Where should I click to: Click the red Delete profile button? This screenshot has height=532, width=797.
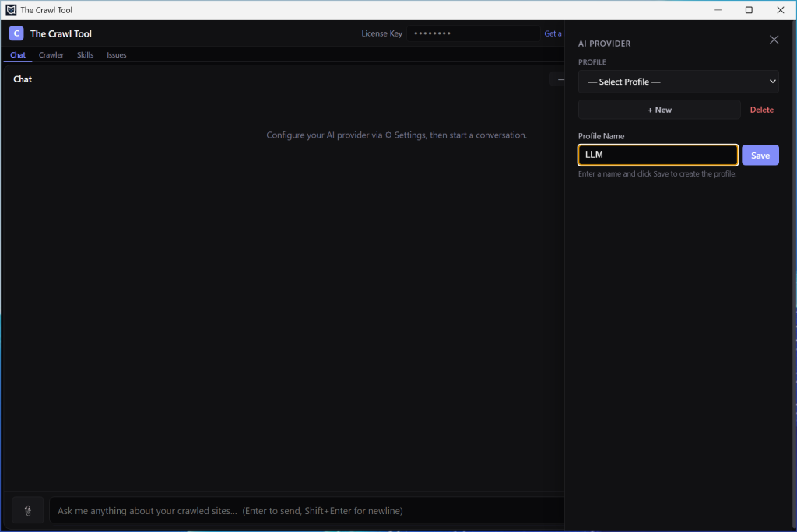click(x=761, y=110)
